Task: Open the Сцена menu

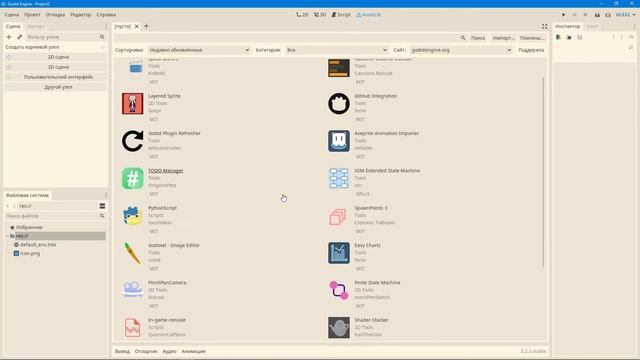Action: [12, 15]
